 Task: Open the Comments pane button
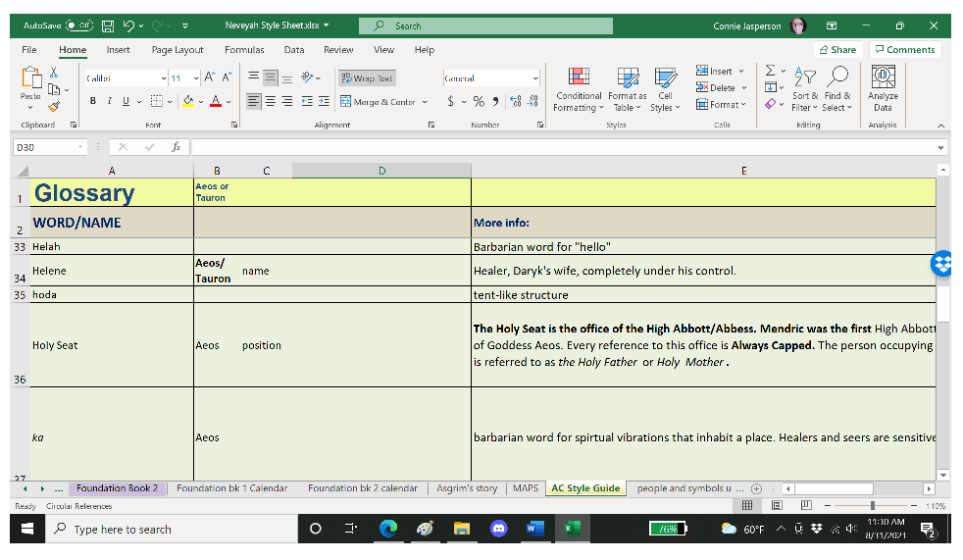click(x=904, y=50)
